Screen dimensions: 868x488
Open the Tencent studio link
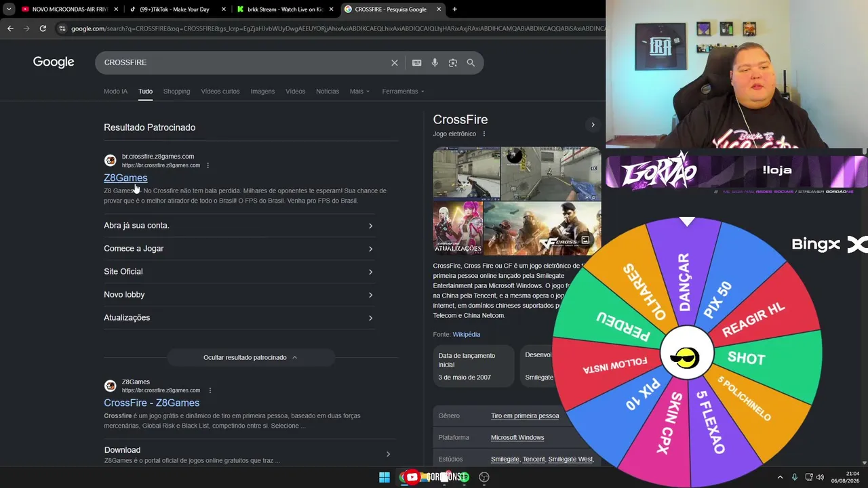(x=534, y=460)
